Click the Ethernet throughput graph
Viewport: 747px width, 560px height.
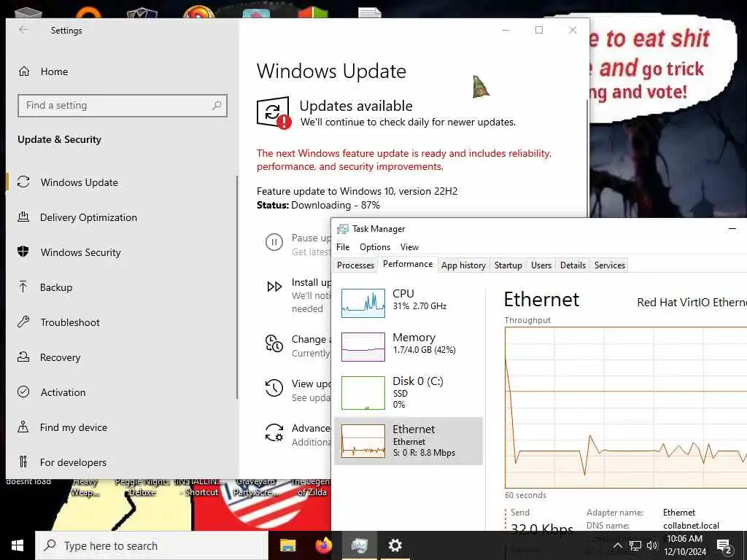click(625, 407)
